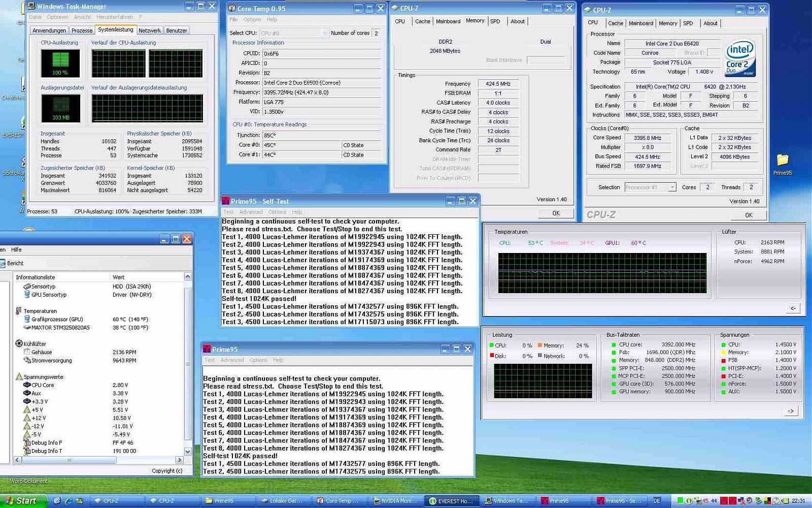Screen dimensions: 812x508
Task: Click the Debug Info F icon
Action: click(x=27, y=442)
